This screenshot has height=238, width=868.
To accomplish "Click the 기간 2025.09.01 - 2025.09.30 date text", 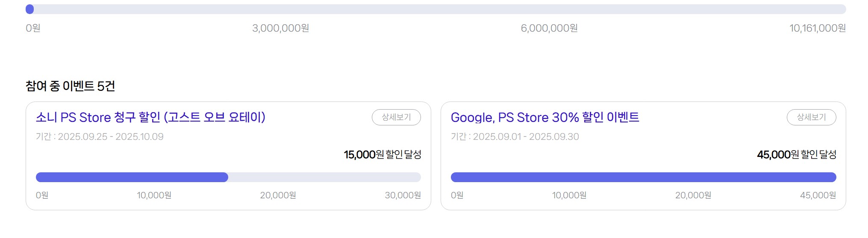I will click(515, 137).
